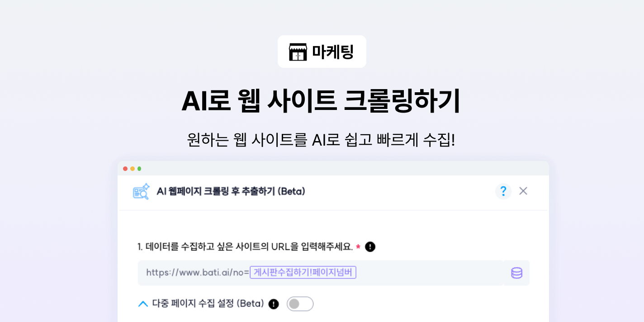Click the yellow minimize window dot
Viewport: 644px width, 322px height.
[133, 169]
